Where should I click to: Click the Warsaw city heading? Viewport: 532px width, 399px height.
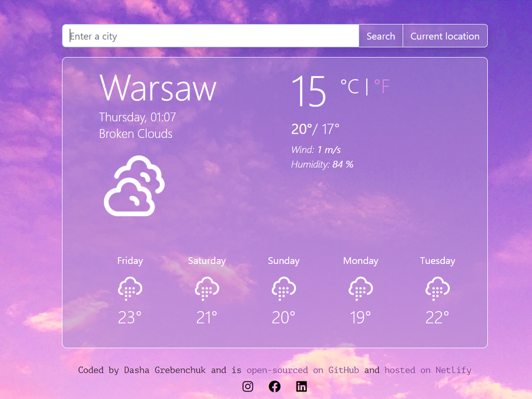coord(158,88)
